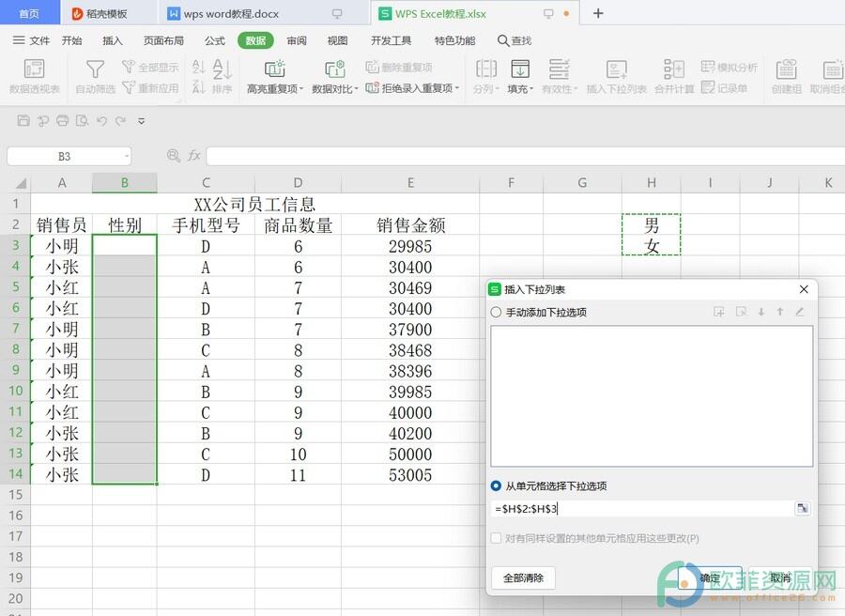Click the 插入下拉列表 ribbon icon

click(x=616, y=69)
